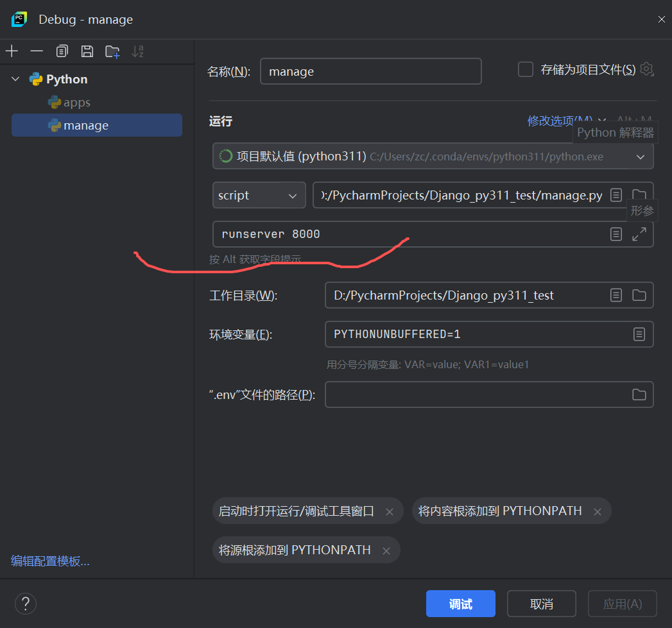Browse for the script file folder icon

coord(639,194)
